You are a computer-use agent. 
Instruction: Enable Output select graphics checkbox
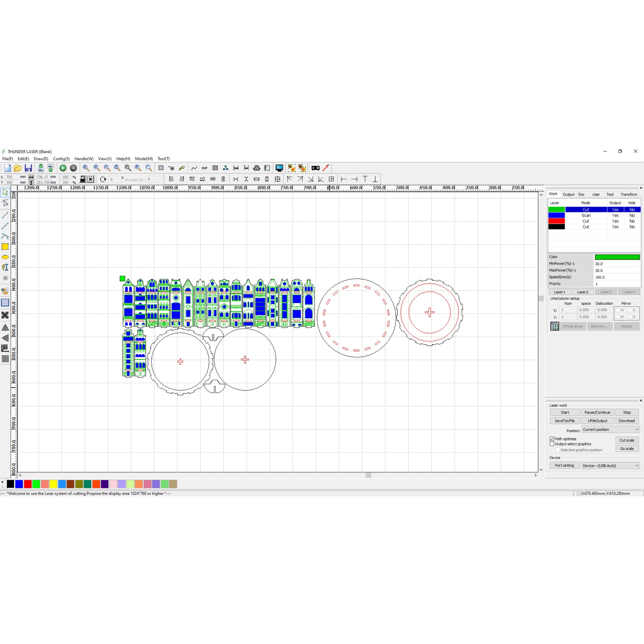(x=552, y=444)
